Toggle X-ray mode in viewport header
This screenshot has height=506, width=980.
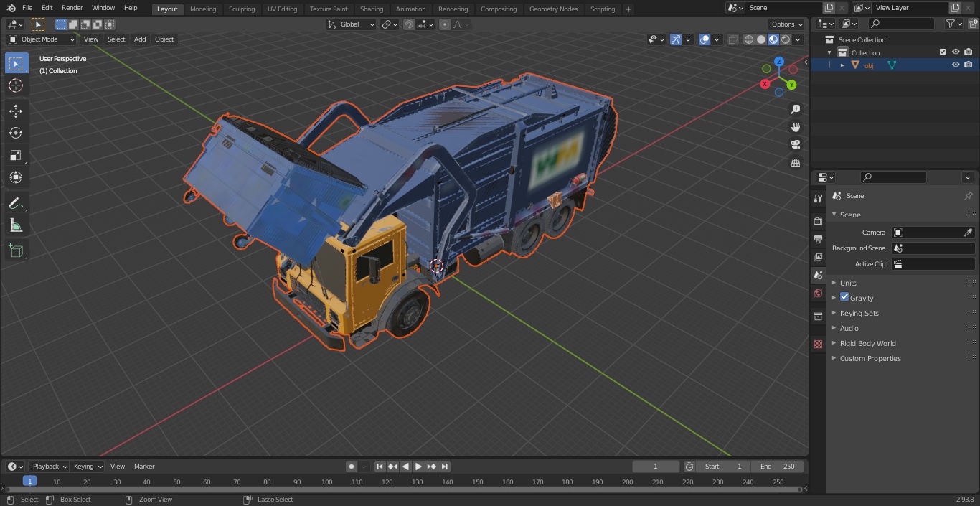click(x=732, y=39)
